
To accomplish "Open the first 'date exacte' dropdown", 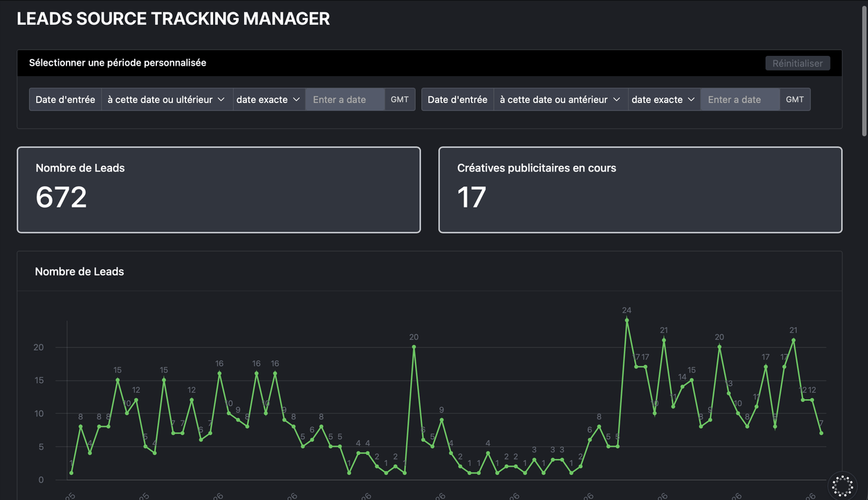I will [268, 100].
